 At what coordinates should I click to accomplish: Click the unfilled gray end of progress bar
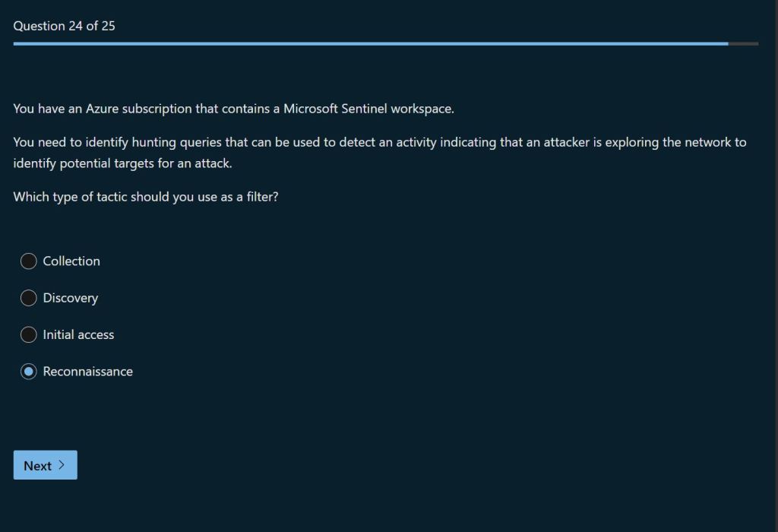743,43
